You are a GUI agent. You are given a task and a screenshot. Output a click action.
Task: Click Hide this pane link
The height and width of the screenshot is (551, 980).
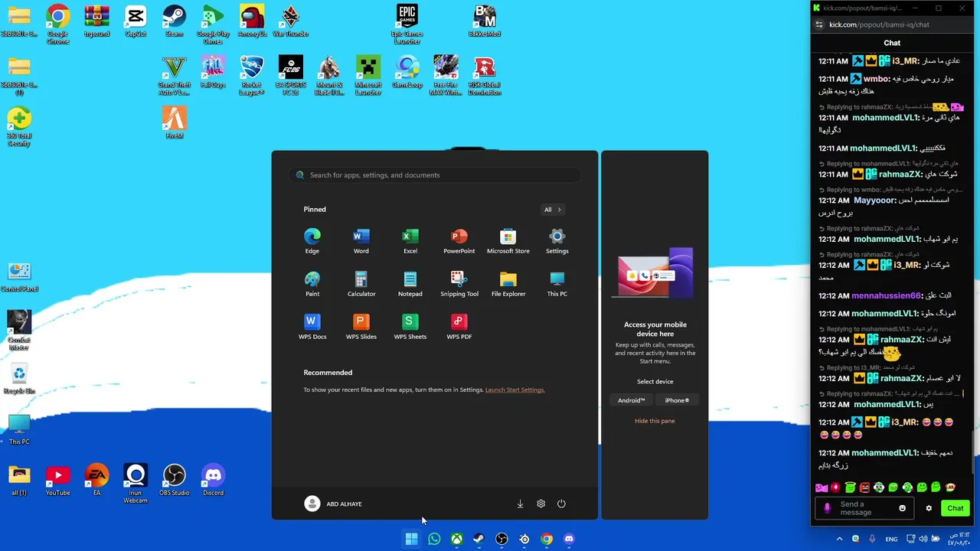click(x=655, y=421)
